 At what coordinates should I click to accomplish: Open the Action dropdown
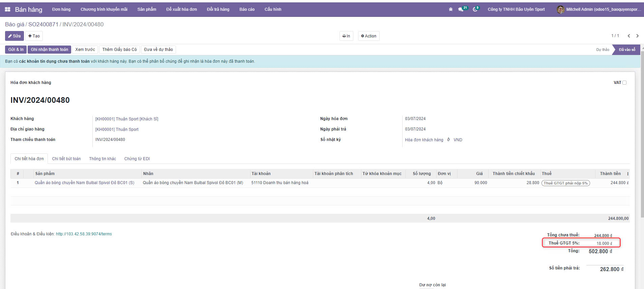pyautogui.click(x=369, y=36)
